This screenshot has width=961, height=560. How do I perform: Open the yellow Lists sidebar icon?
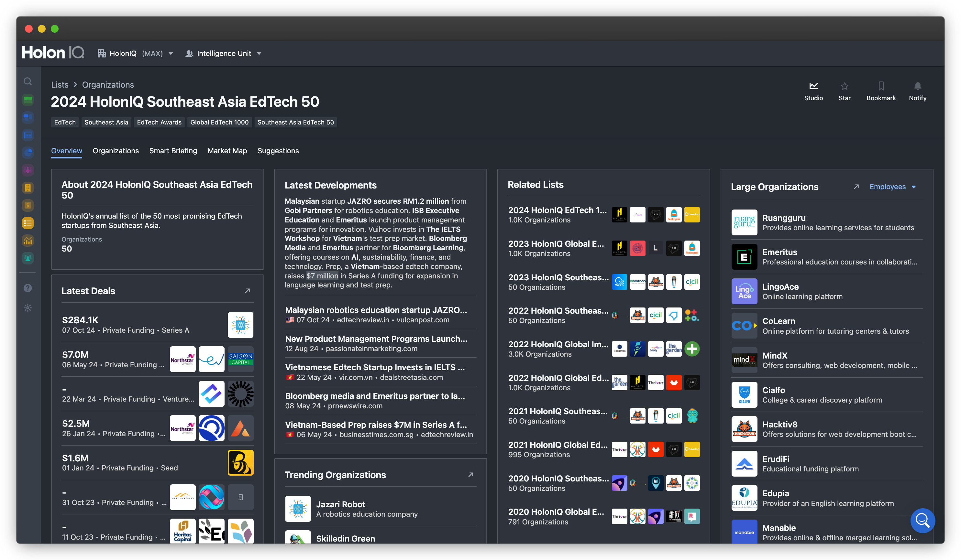pos(28,223)
